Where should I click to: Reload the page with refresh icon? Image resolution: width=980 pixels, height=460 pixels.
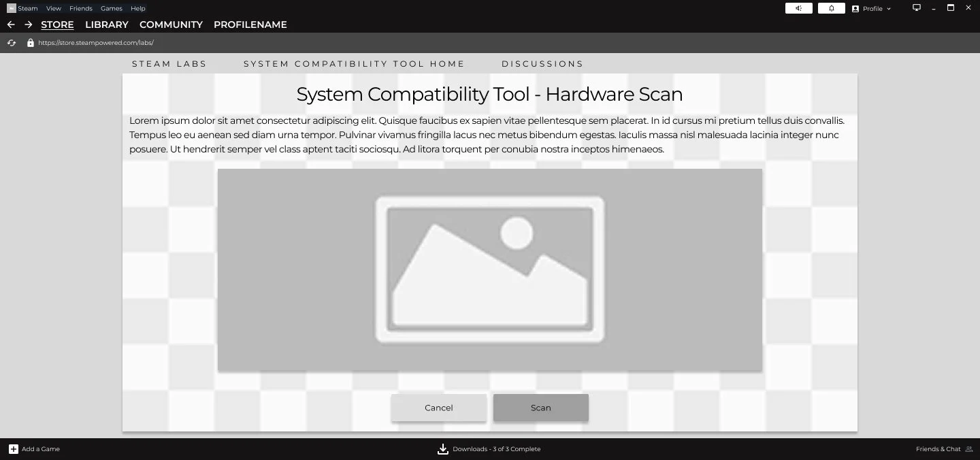(x=12, y=43)
